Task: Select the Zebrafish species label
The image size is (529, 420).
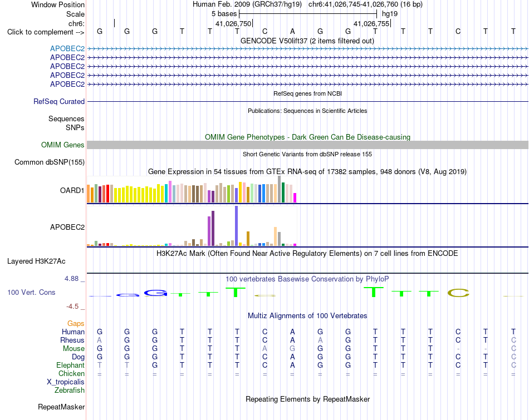Action: [70, 391]
